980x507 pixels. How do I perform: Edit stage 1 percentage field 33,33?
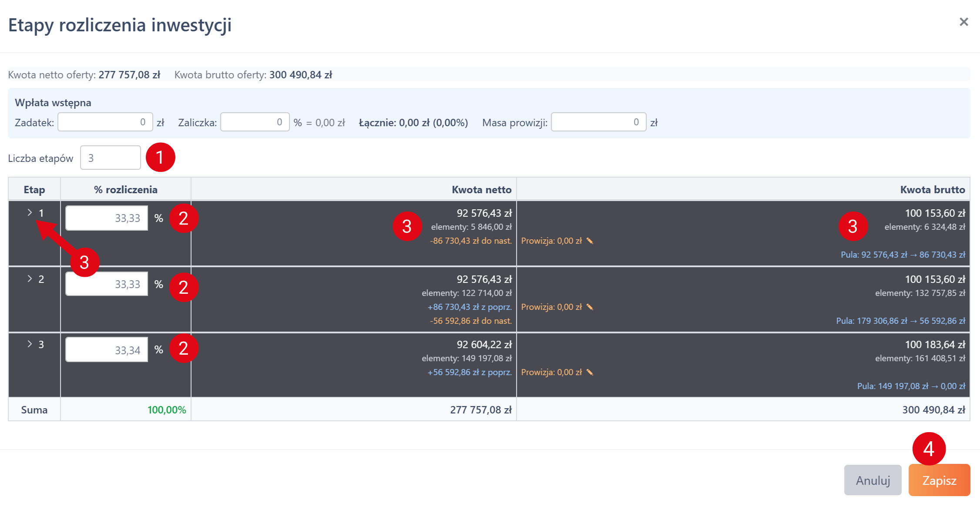(x=107, y=218)
